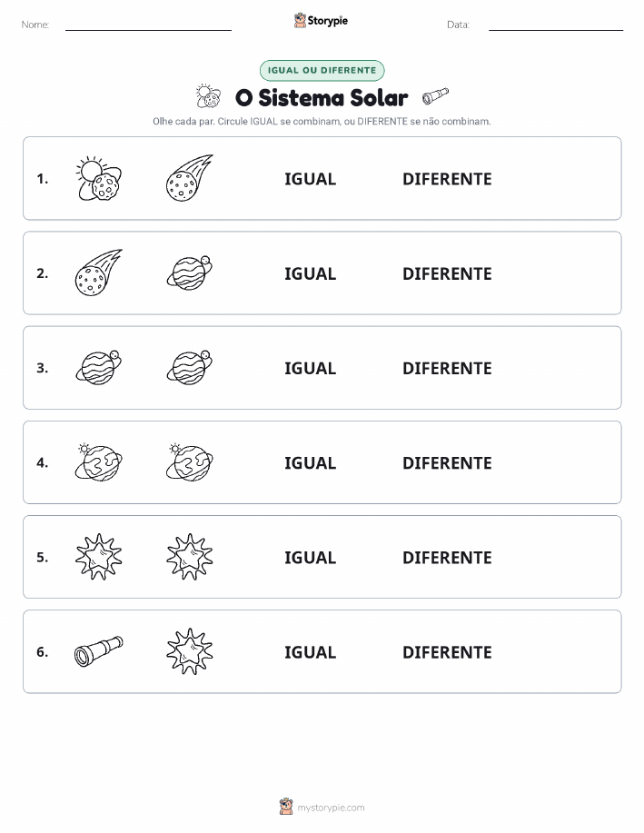Screen dimensions: 644x833
Task: Select the ringed planet icon in row 2
Action: click(x=190, y=273)
